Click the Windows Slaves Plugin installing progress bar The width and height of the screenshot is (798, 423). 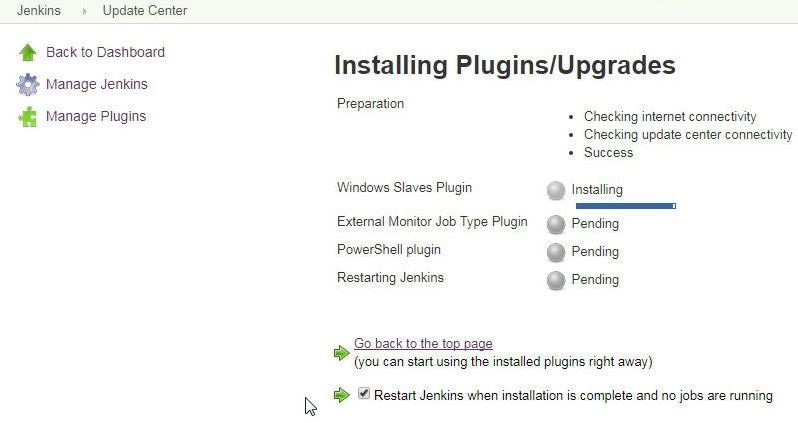(626, 206)
